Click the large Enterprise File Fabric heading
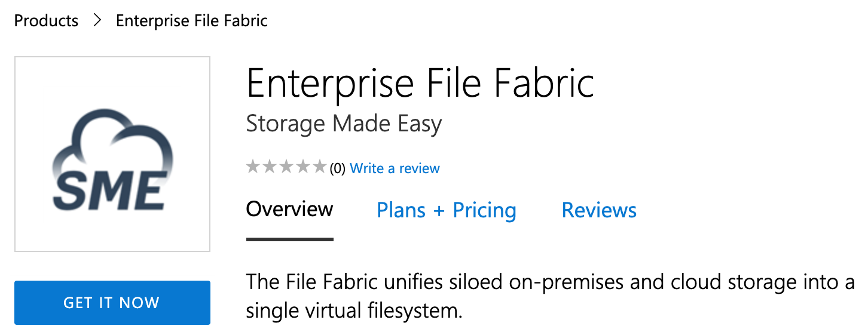868x332 pixels. pyautogui.click(x=420, y=83)
